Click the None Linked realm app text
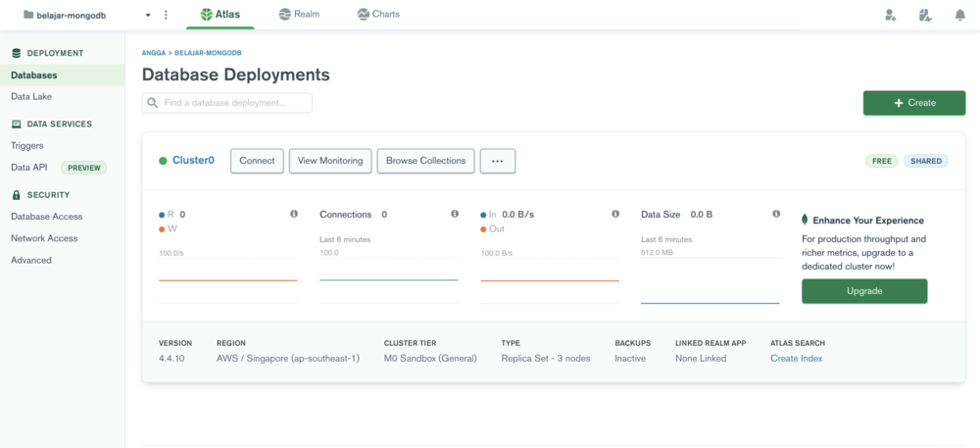 701,359
